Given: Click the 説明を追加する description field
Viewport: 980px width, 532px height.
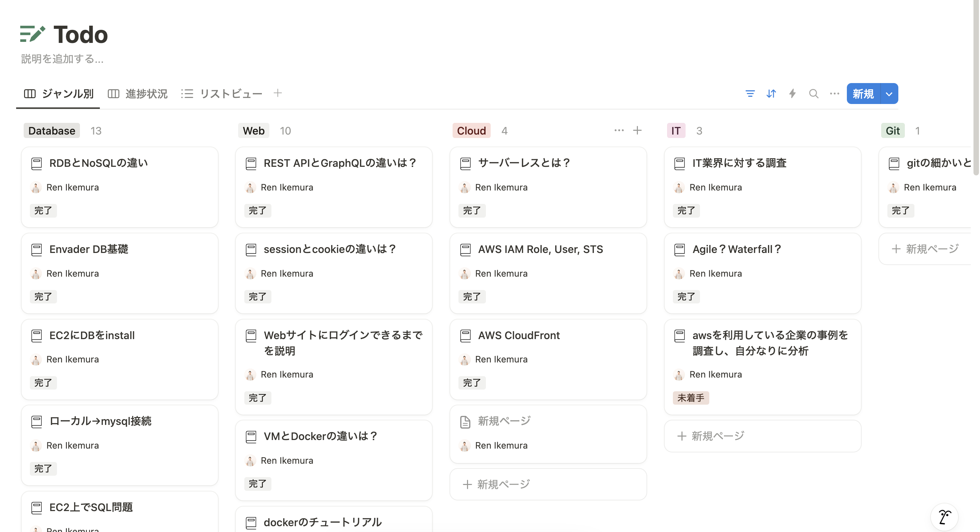Looking at the screenshot, I should tap(62, 59).
